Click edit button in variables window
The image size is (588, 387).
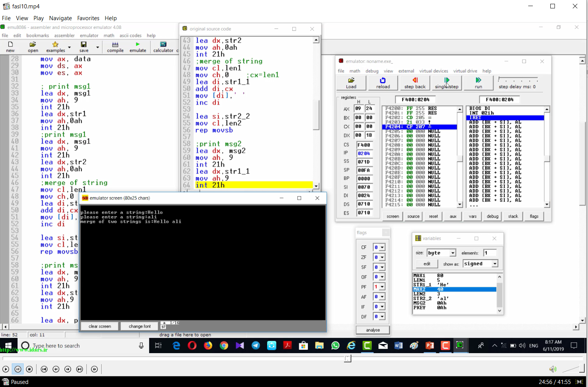(427, 264)
